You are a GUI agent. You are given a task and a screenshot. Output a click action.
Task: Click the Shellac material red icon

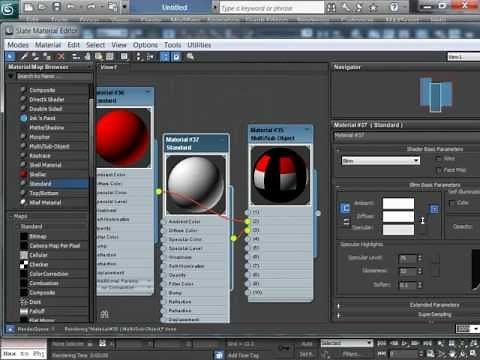pos(23,174)
